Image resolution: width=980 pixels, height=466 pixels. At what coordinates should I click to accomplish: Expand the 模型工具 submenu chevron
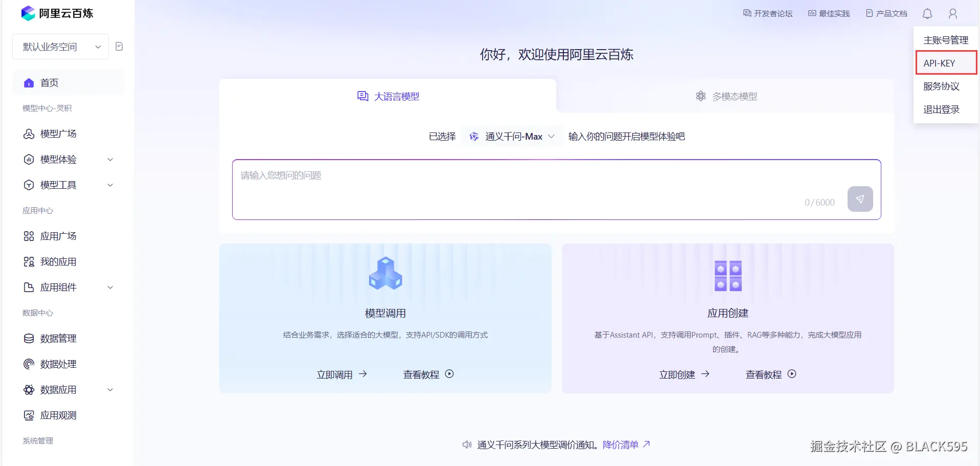110,185
